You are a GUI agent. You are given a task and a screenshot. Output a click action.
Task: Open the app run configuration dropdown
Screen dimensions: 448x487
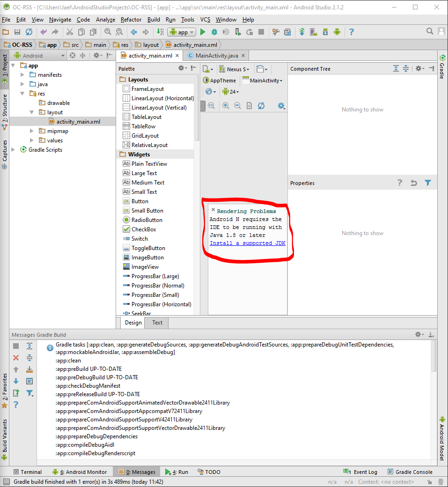point(181,32)
